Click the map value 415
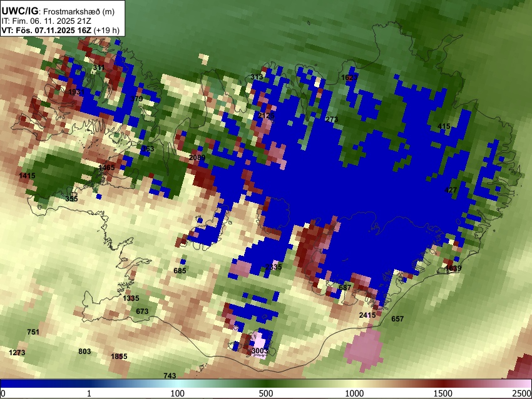This screenshot has width=532, height=399. pyautogui.click(x=444, y=126)
